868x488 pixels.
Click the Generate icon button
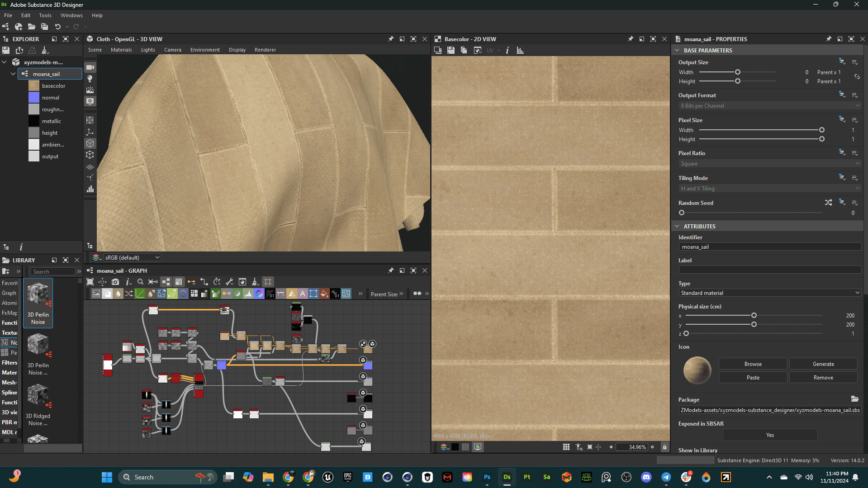pos(823,364)
